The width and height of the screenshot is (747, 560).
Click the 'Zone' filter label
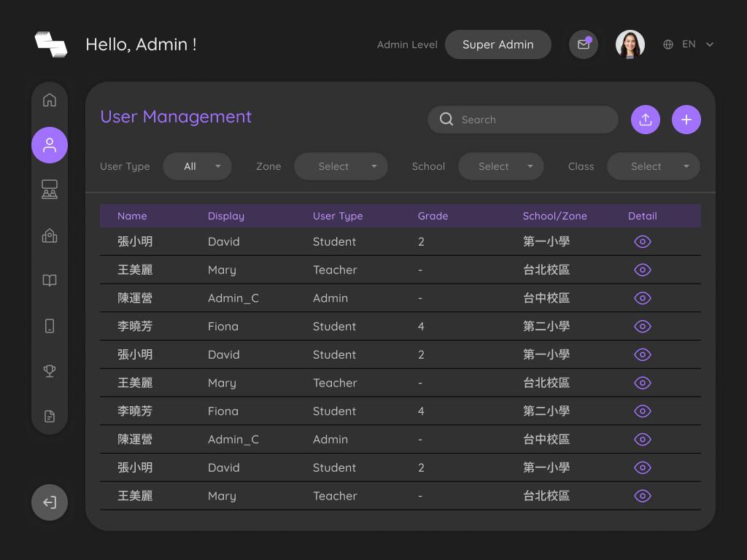click(x=268, y=166)
